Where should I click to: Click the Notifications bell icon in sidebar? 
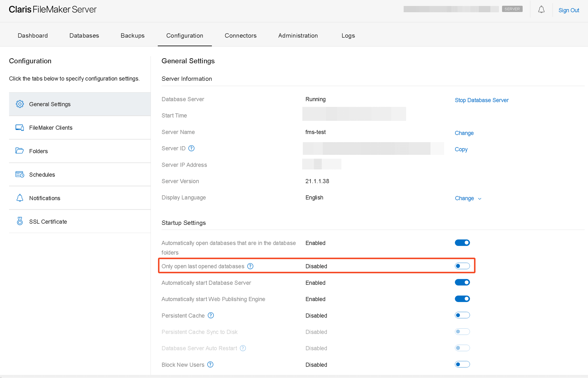tap(20, 198)
